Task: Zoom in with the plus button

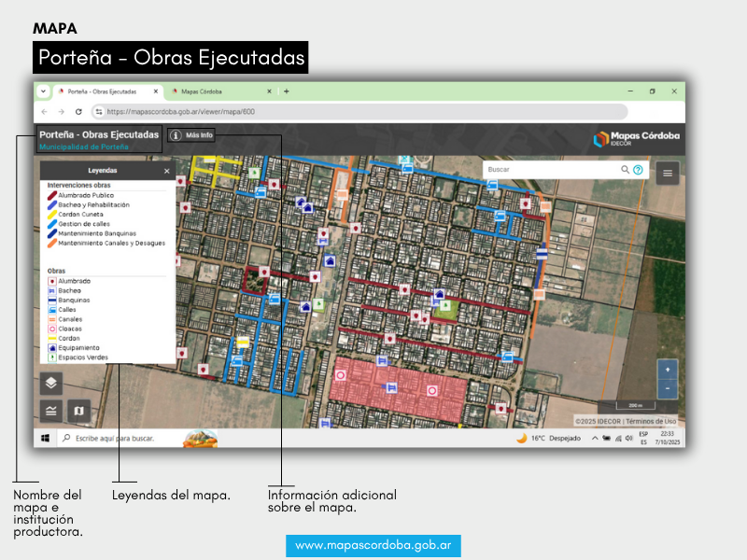Action: click(x=667, y=370)
